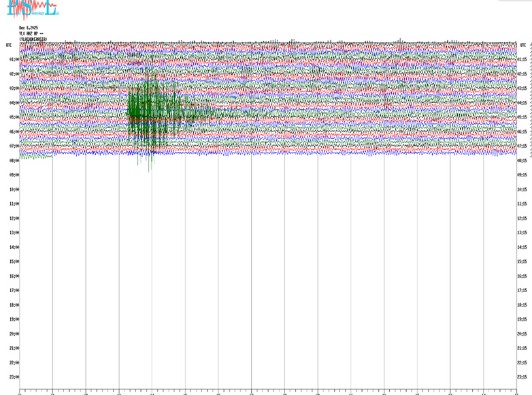Click the 08:00 label on the left axis
The width and height of the screenshot is (532, 395).
13,161
